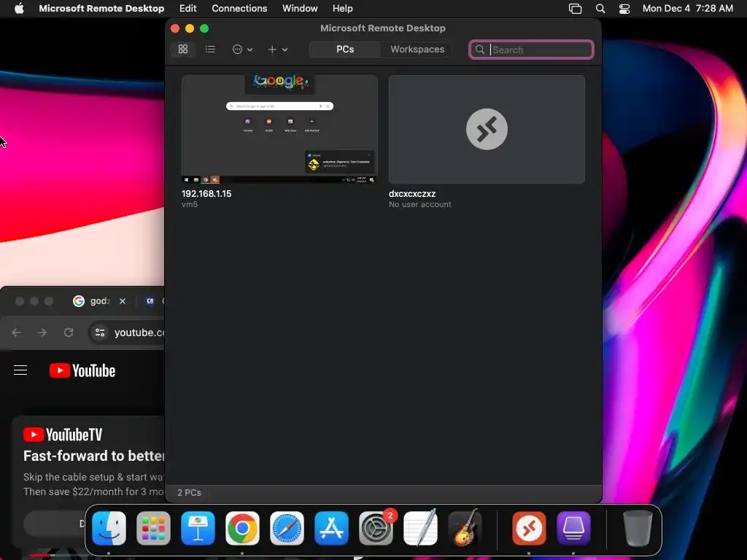Image resolution: width=747 pixels, height=560 pixels.
Task: Close the Chrome tab with Google icon
Action: coord(123,301)
